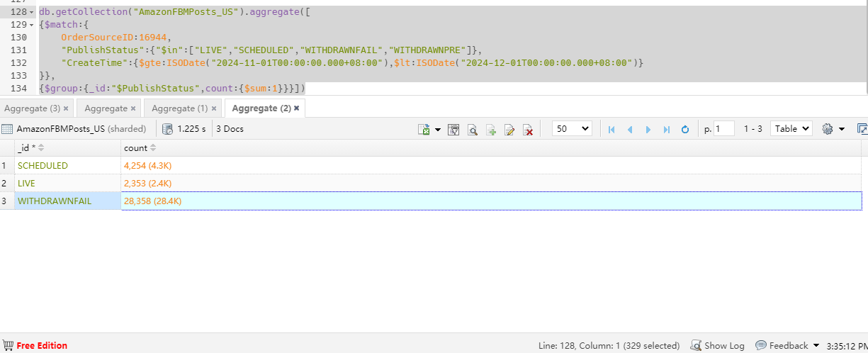Click the edit document pencil icon
The image size is (868, 353).
509,129
